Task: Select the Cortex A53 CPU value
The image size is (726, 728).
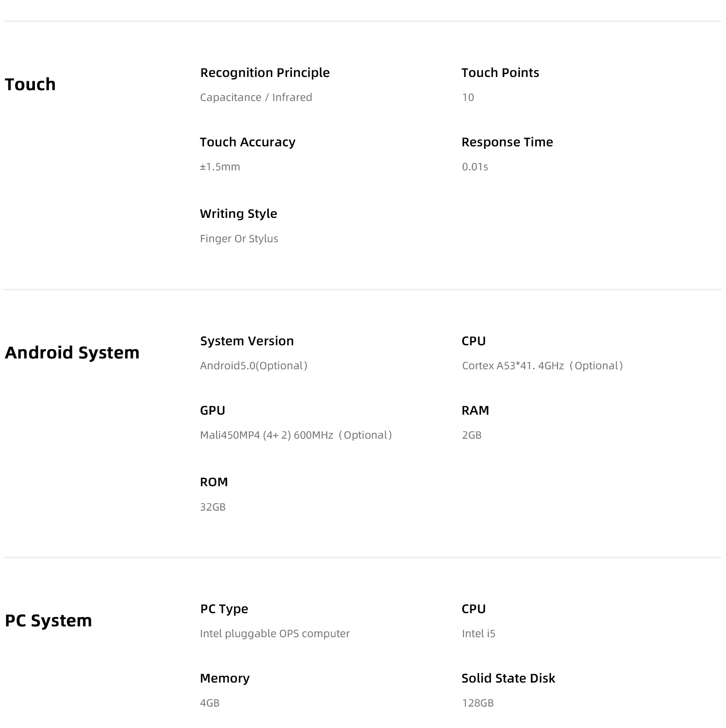Action: 542,366
